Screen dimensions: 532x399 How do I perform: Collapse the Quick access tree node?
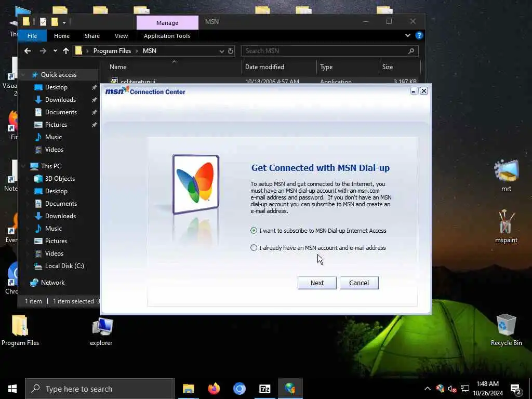[x=23, y=75]
